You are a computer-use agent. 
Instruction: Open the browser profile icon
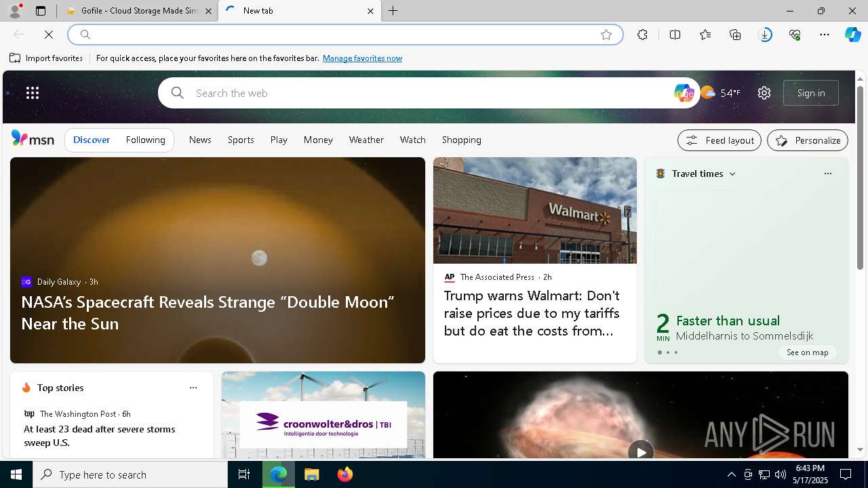15,11
